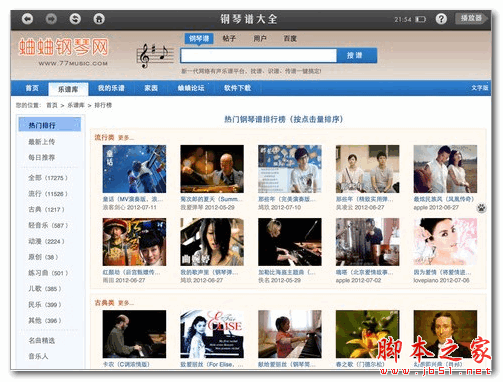Viewport: 503px width, 382px height.
Task: Select 热门排行 in the sidebar
Action: click(50, 124)
